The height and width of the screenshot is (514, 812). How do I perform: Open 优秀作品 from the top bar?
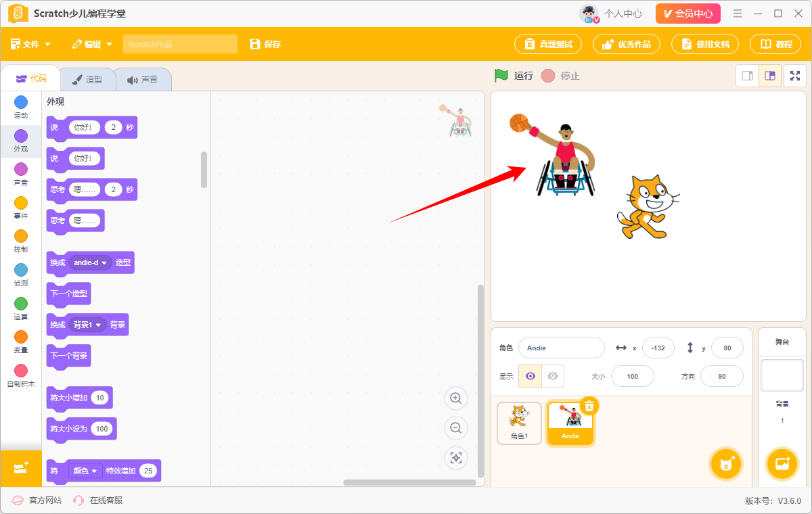click(x=627, y=44)
